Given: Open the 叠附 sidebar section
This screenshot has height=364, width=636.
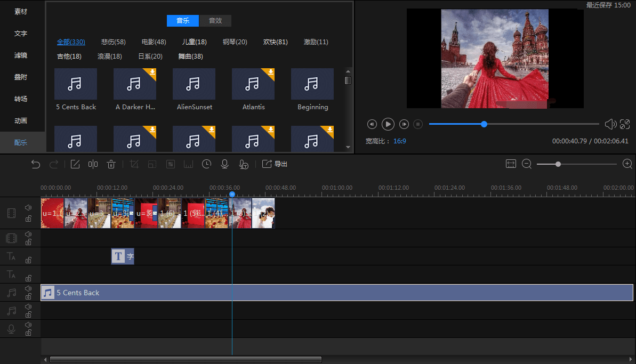Looking at the screenshot, I should tap(21, 77).
